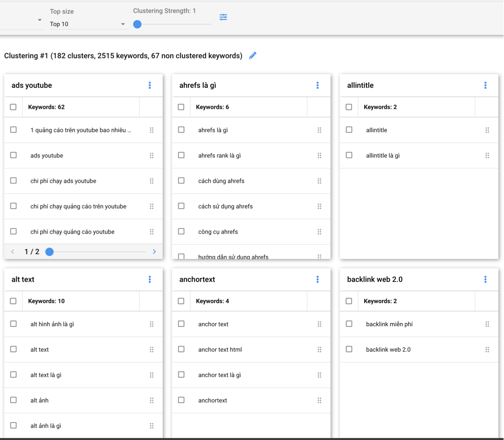Image resolution: width=504 pixels, height=440 pixels.
Task: Click the drag handle beside 'anchor text html'
Action: pos(319,349)
